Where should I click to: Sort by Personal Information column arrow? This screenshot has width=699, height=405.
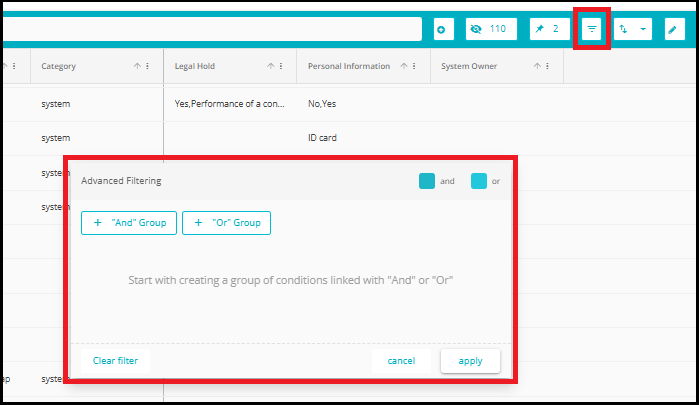click(403, 67)
